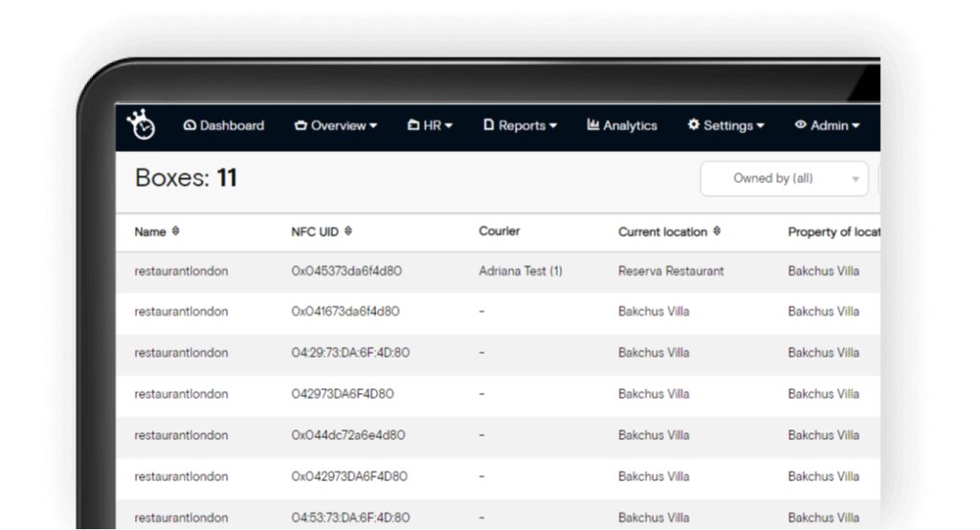
Task: Click courier 'Adriana Test (1)'
Action: click(x=521, y=272)
